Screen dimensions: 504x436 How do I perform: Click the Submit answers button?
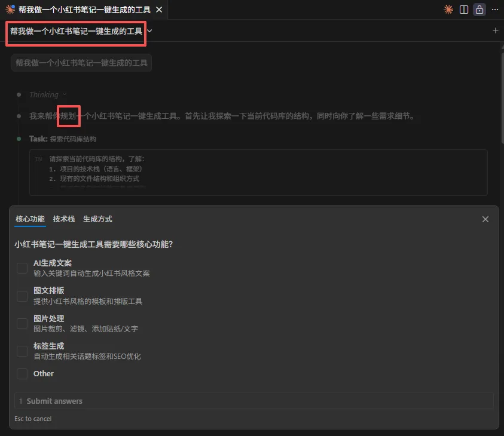[254, 401]
